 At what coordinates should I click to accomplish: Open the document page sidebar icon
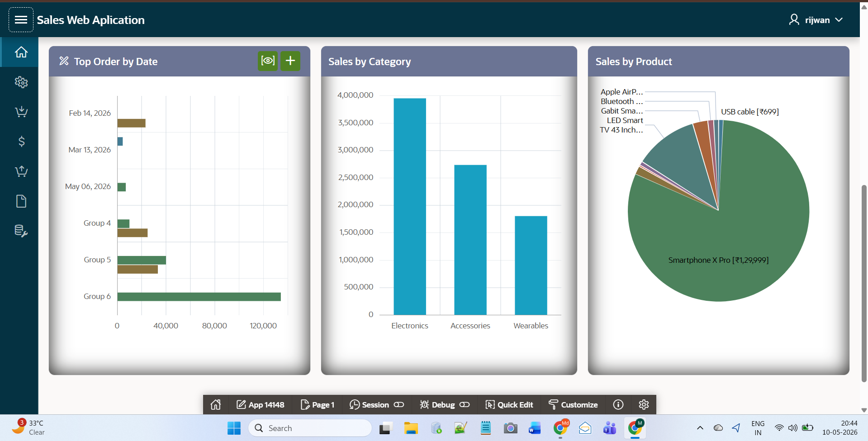(x=21, y=201)
